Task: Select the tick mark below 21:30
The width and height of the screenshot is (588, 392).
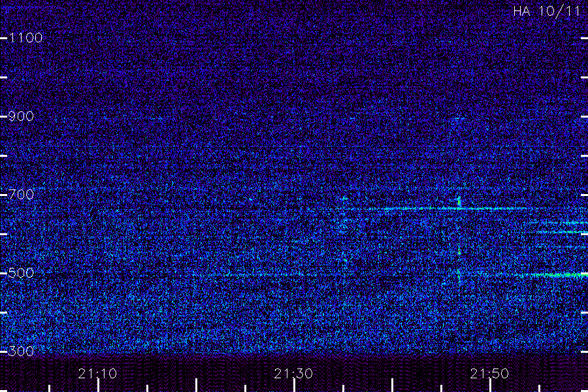Action: (295, 385)
